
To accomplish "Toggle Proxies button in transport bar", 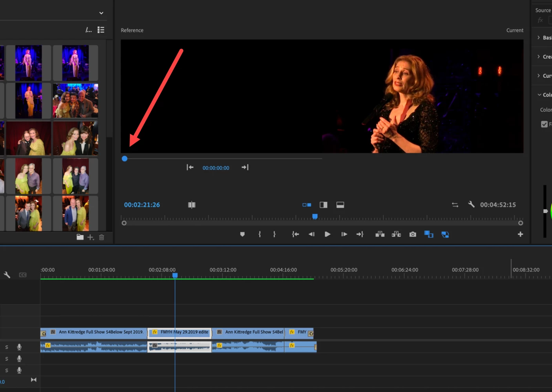I will [x=445, y=234].
